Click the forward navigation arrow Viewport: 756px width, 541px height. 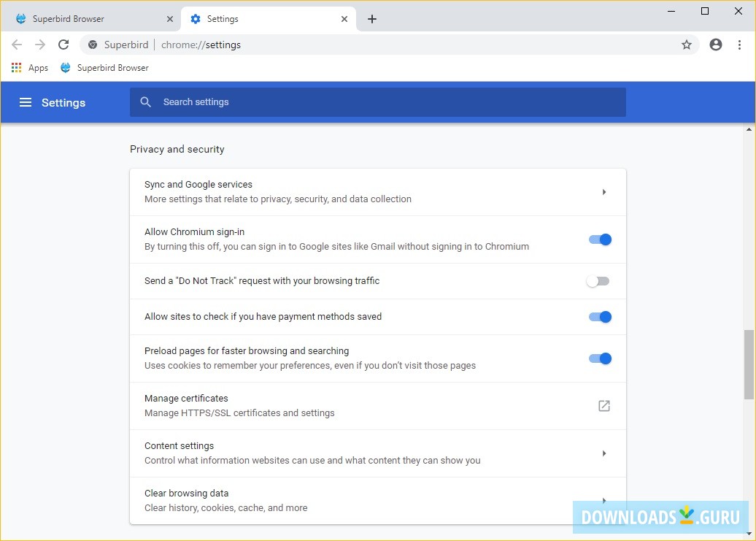coord(40,45)
